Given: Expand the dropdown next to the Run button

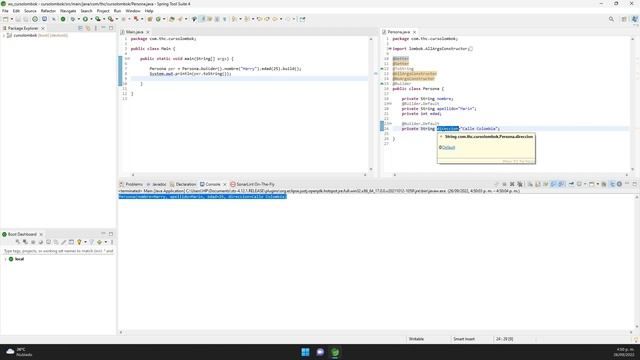Looking at the screenshot, I should pyautogui.click(x=91, y=19).
